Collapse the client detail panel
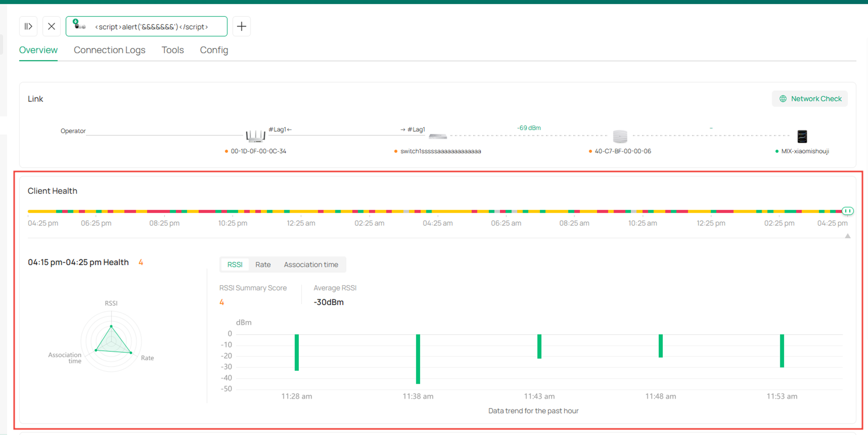This screenshot has width=868, height=435. [28, 26]
